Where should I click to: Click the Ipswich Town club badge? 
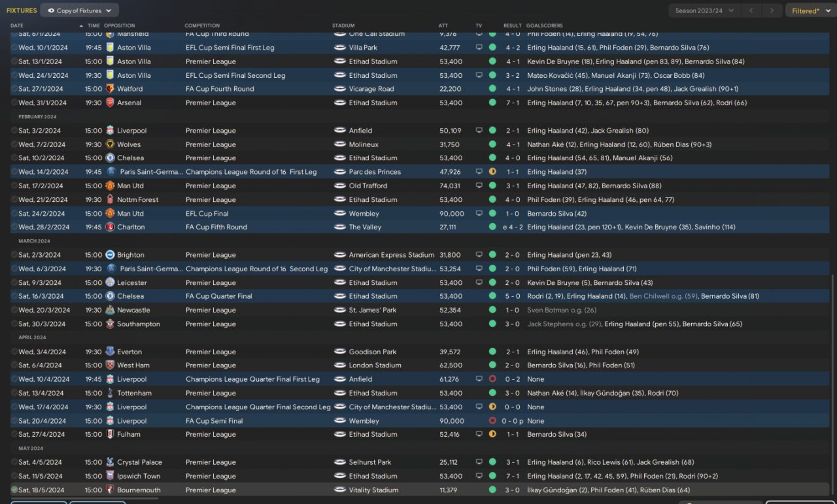109,476
